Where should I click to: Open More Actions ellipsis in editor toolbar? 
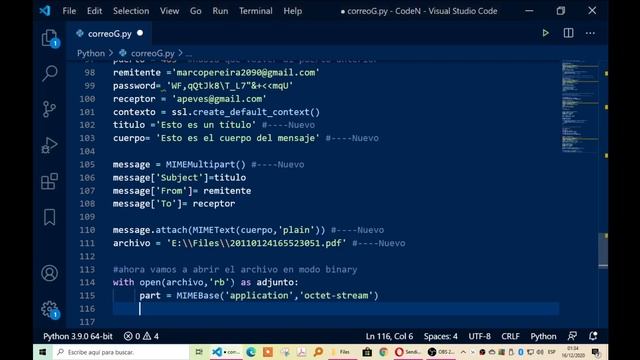click(x=590, y=33)
